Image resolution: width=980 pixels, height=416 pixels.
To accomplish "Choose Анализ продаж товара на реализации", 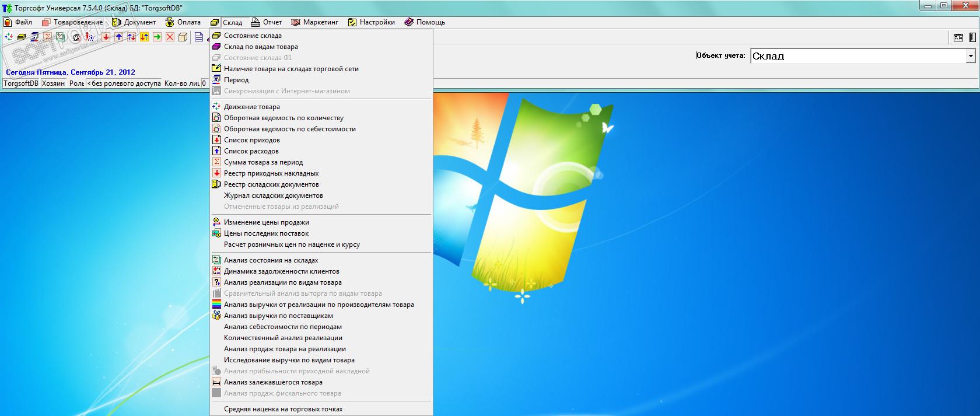I will point(321,349).
